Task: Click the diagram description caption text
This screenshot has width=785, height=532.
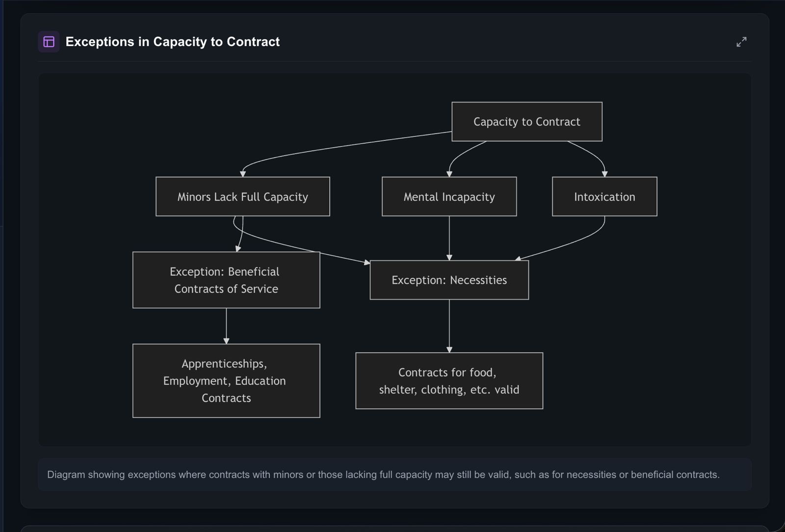Action: point(383,475)
